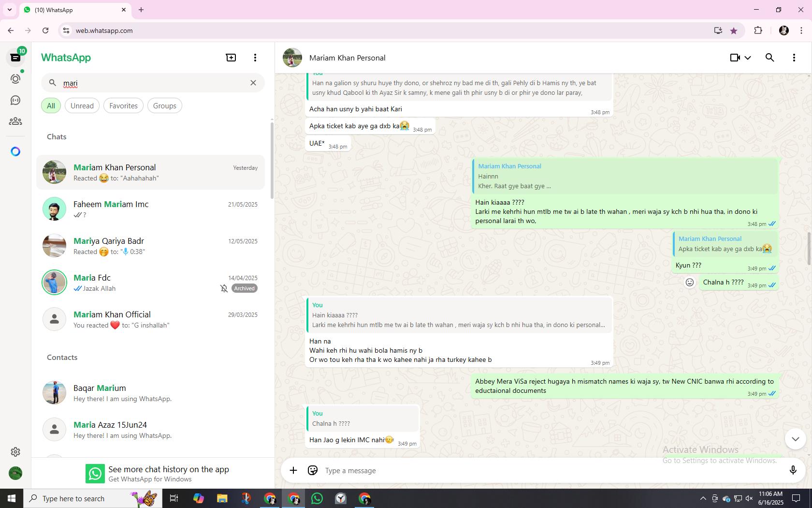Click chat list scrollbar
Viewport: 812px width, 508px height.
coord(272,160)
